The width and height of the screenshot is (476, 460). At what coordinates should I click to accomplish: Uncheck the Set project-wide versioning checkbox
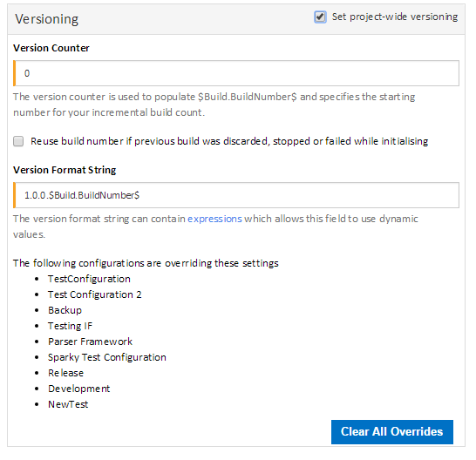320,17
